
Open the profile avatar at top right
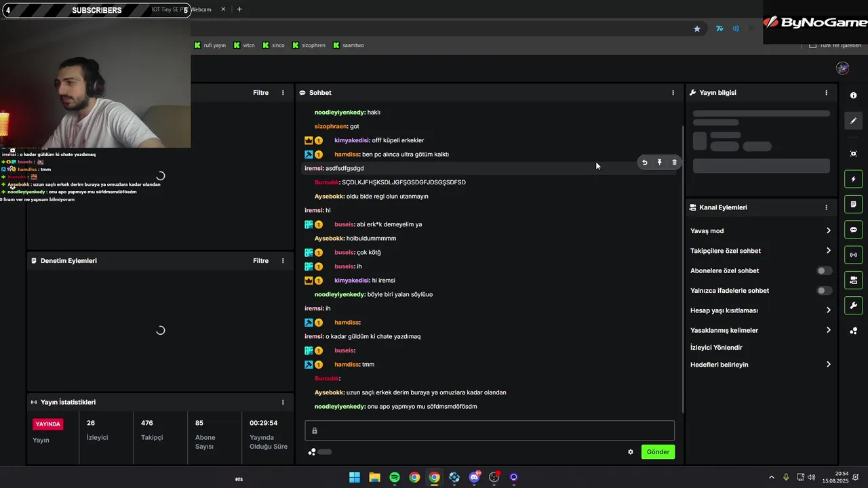[842, 68]
